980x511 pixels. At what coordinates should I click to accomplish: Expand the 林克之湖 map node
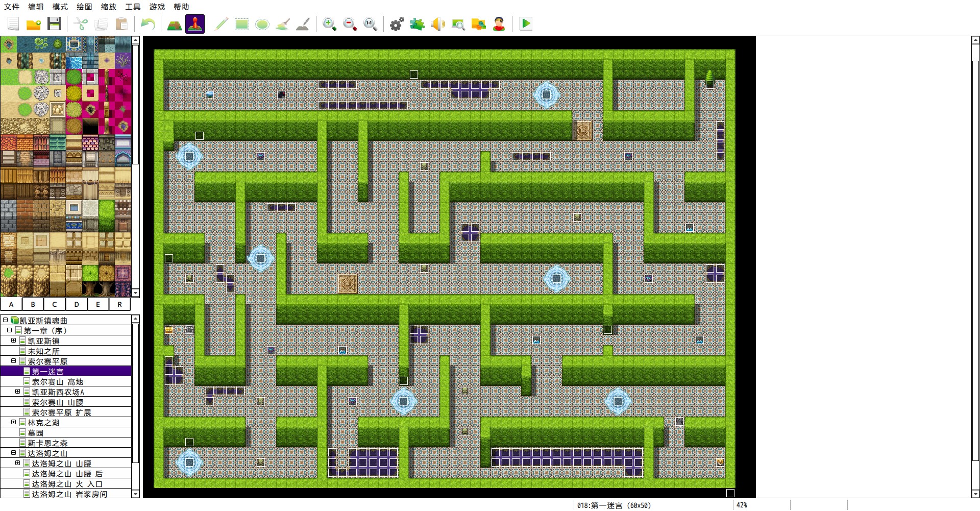coord(14,422)
